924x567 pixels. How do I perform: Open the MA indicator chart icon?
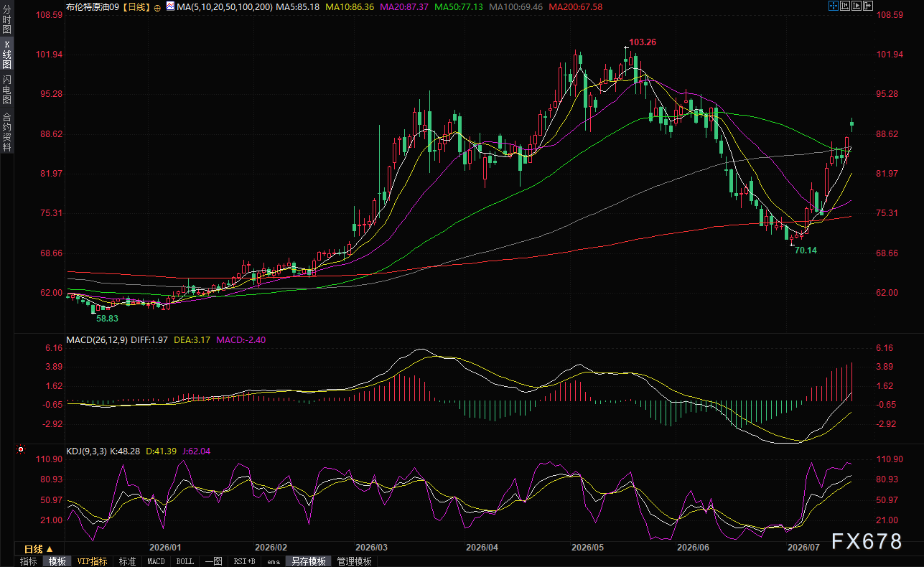pyautogui.click(x=170, y=6)
